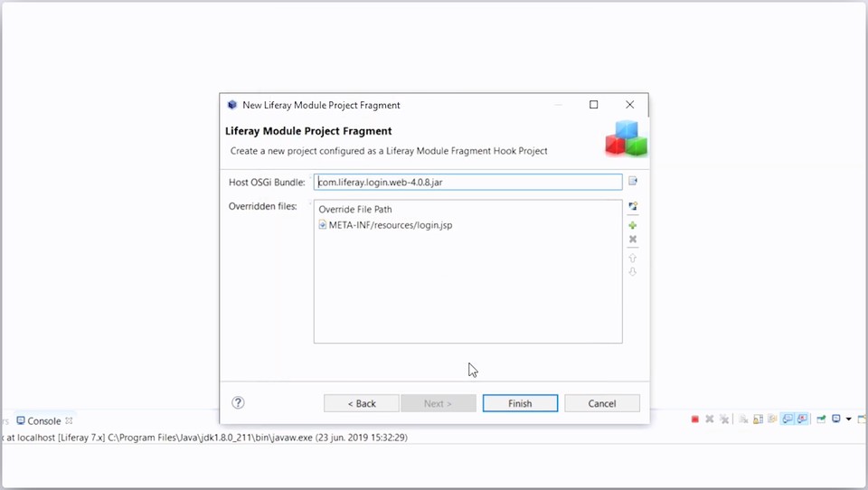Click the 'Overridden files:' label
868x490 pixels.
[x=263, y=206]
